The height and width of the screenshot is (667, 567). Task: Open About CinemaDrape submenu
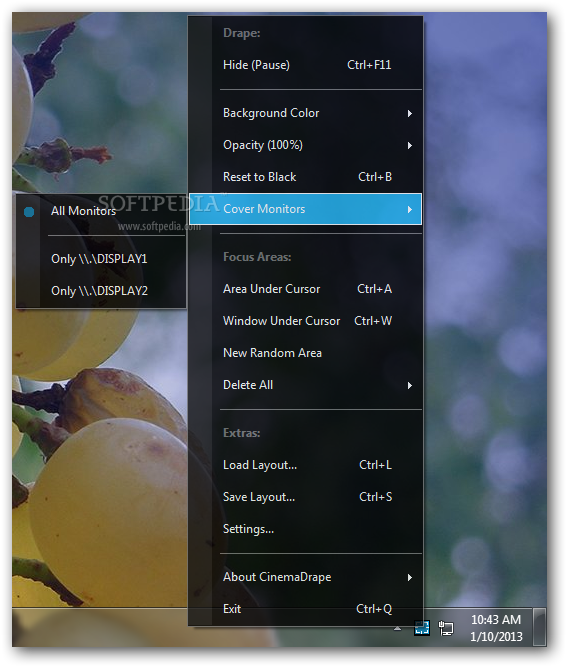tap(305, 577)
